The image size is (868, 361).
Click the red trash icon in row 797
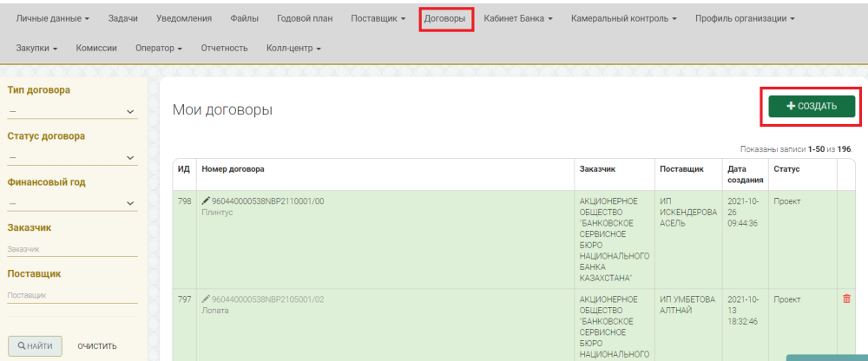846,299
